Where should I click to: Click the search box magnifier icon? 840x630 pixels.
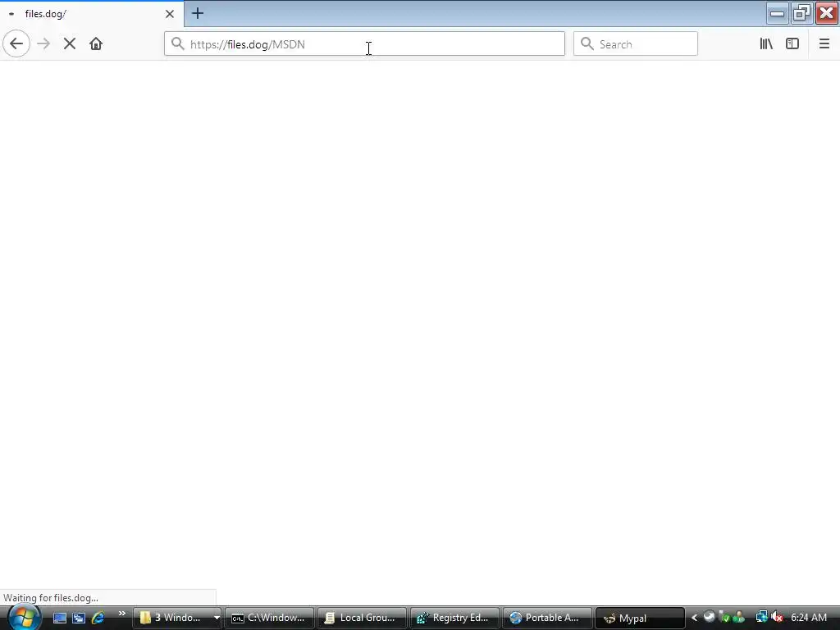587,44
